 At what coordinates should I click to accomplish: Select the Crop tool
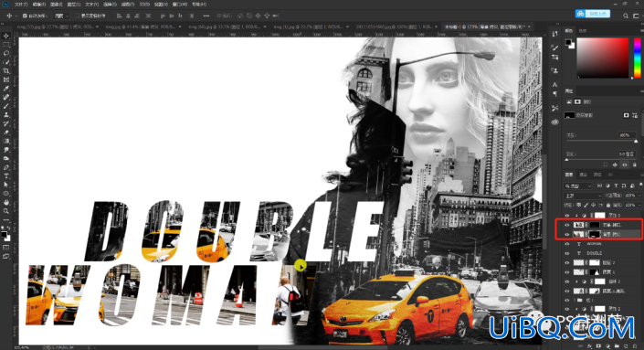[6, 70]
